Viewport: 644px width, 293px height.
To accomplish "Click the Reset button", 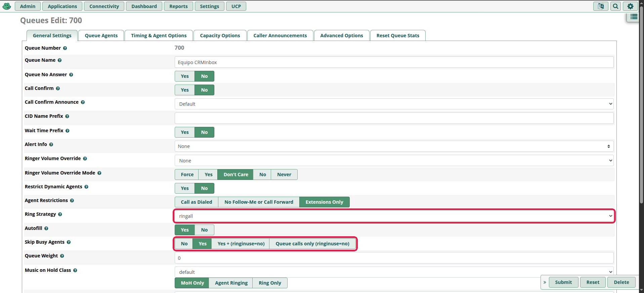I will [593, 282].
